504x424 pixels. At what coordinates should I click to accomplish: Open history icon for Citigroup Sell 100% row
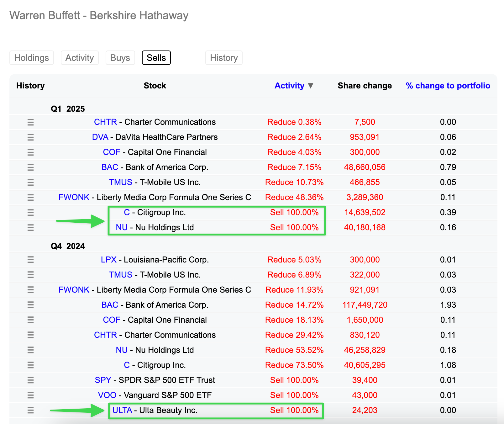[30, 213]
